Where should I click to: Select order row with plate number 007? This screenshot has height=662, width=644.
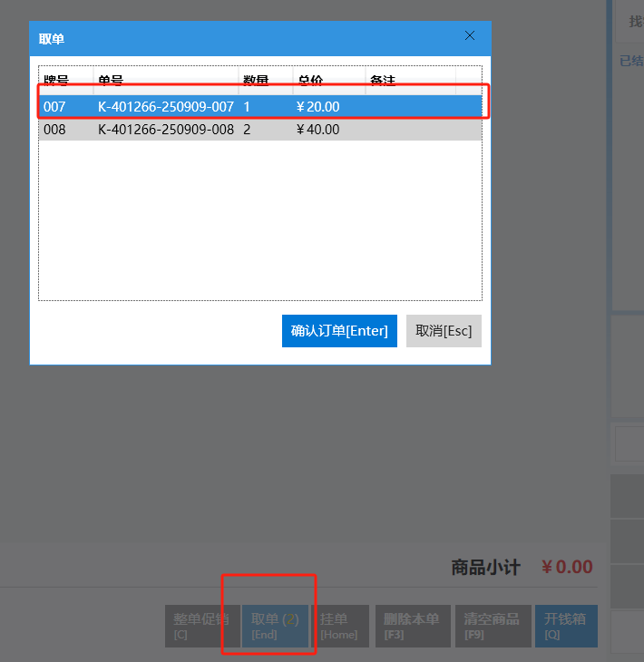pos(54,107)
